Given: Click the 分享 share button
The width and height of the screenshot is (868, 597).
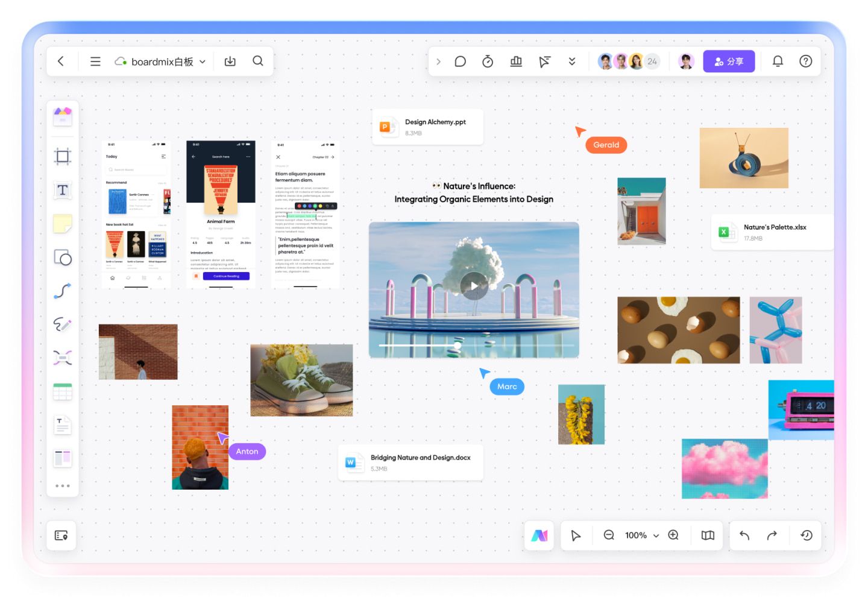Looking at the screenshot, I should pyautogui.click(x=729, y=62).
